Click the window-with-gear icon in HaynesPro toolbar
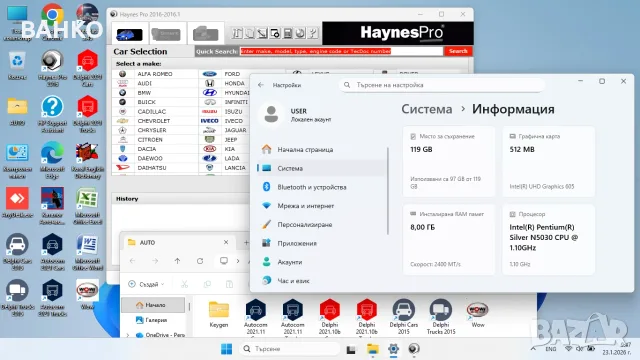Viewport: 640px width, 360px height. 275,33
